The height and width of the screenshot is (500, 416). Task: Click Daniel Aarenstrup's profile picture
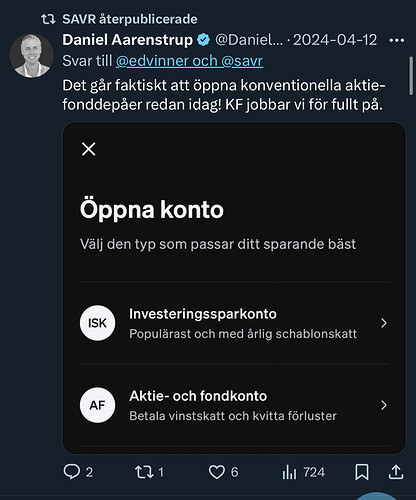pos(32,56)
